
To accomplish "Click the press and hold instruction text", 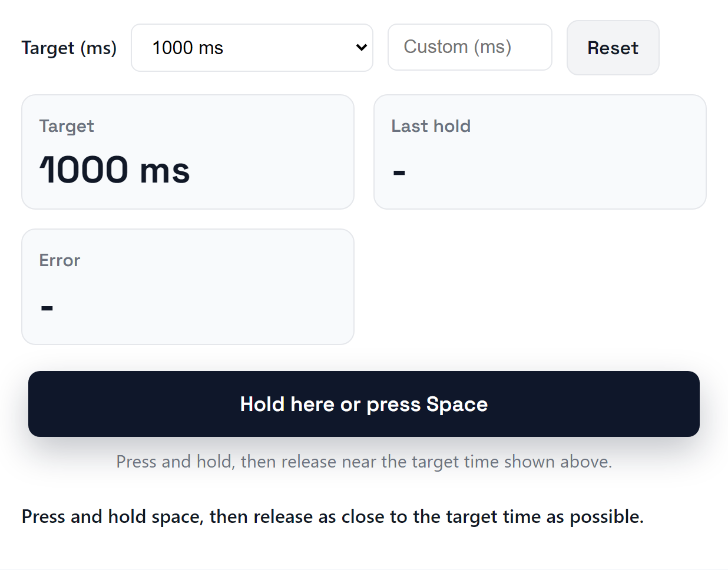I will 332,516.
